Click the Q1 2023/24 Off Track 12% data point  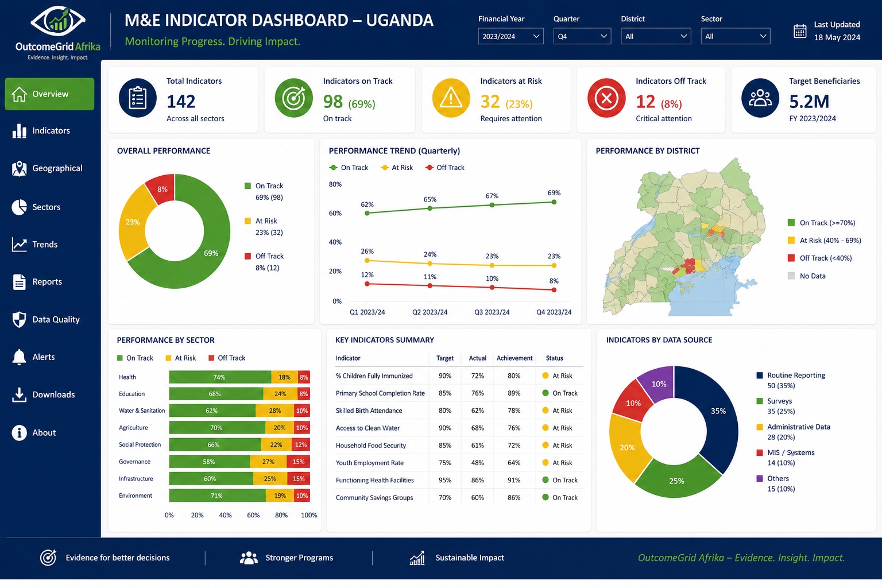(x=367, y=284)
